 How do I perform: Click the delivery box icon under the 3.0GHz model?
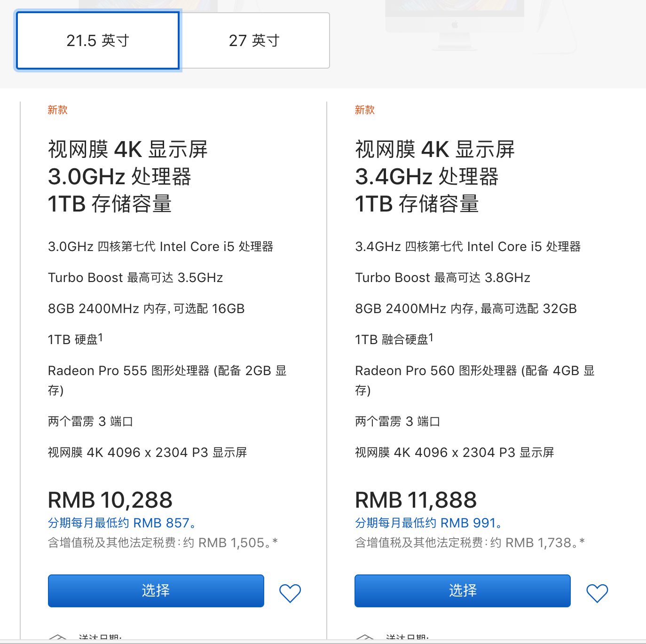coord(58,637)
